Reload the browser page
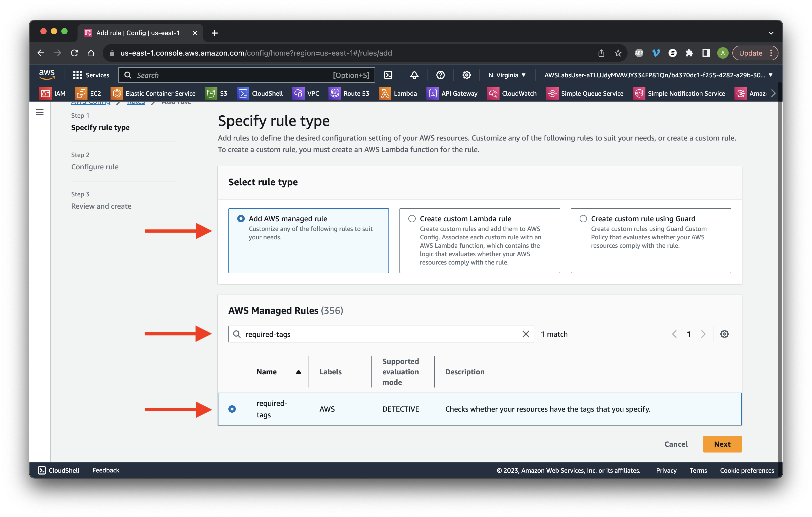Viewport: 812px width, 517px height. tap(75, 53)
